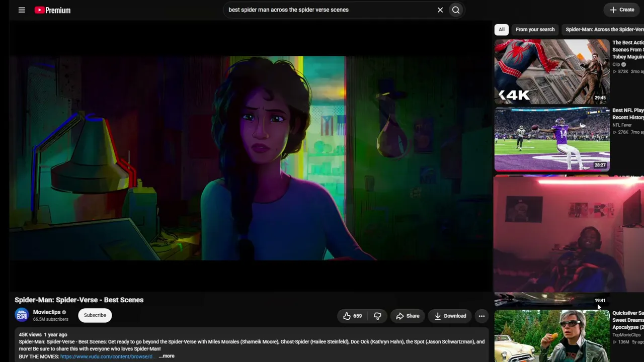Open the Quicksilver video title

point(628,320)
